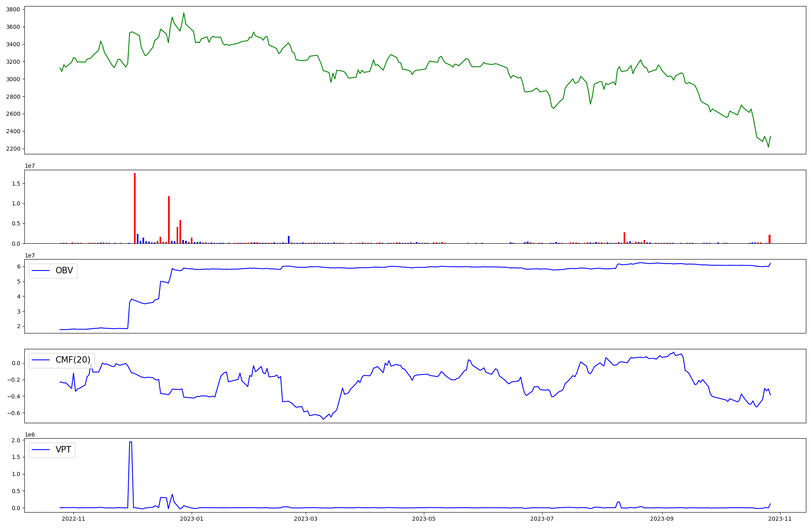The height and width of the screenshot is (528, 812).
Task: Click the 2023-09 date tick label
Action: (662, 519)
